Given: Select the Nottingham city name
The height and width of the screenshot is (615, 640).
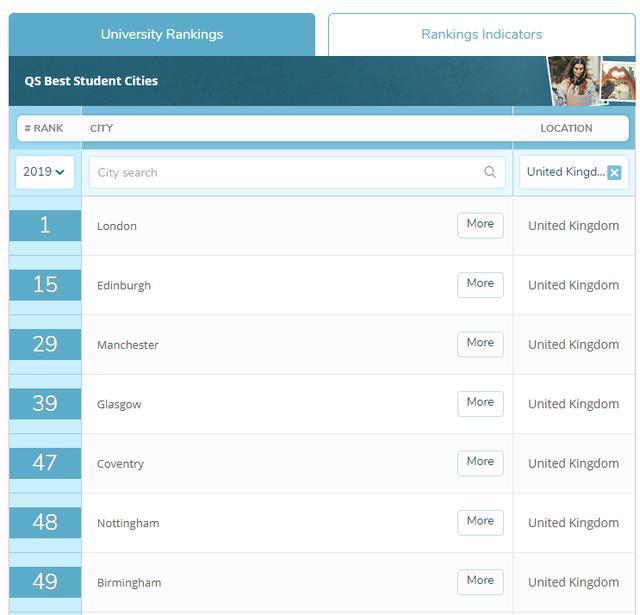Looking at the screenshot, I should pyautogui.click(x=128, y=523).
